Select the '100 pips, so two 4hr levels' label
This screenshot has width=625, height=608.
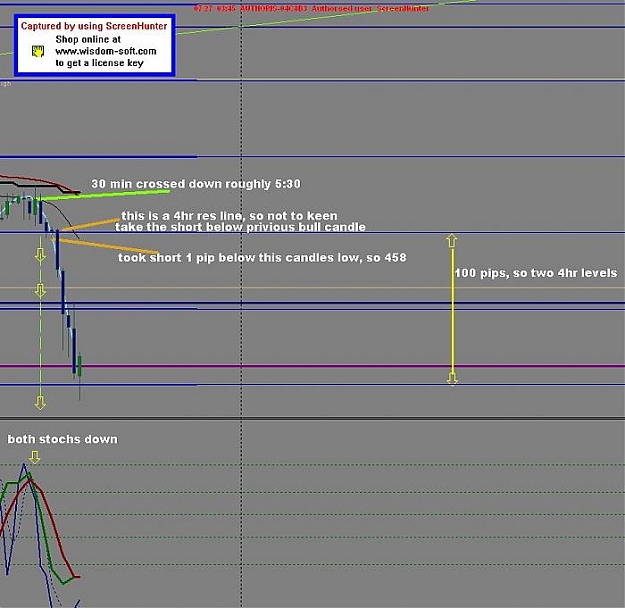click(536, 273)
